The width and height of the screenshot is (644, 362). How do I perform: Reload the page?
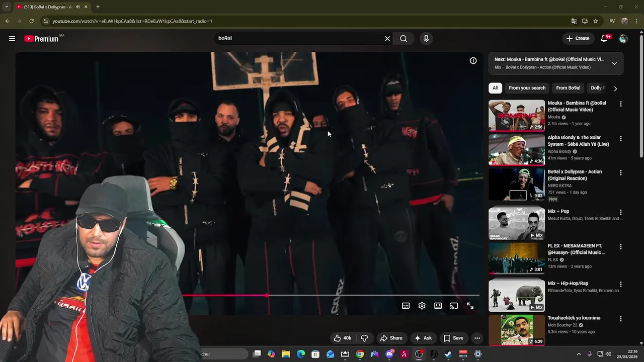(x=31, y=21)
